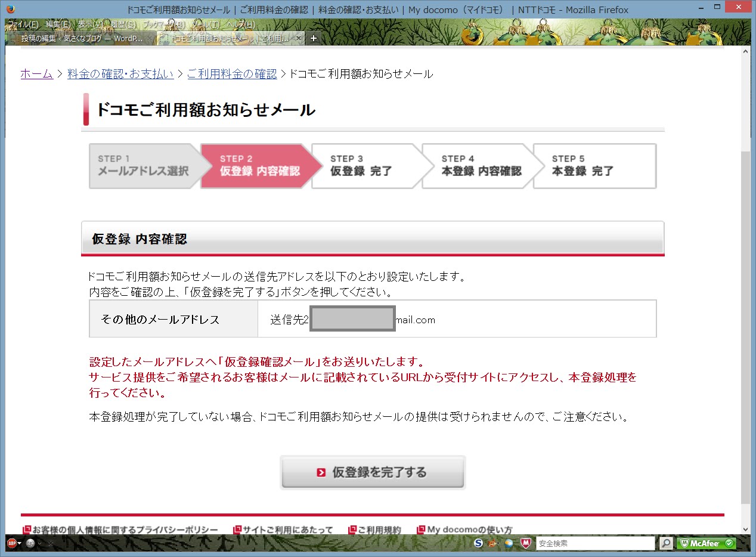Open the Adblock Plus icon in the add-on bar

tap(11, 543)
